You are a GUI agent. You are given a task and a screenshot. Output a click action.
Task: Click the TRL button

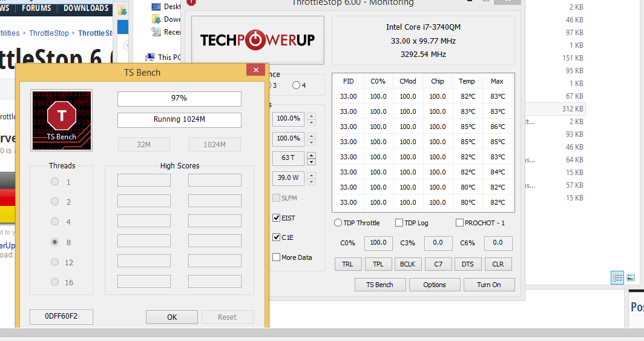tap(347, 264)
